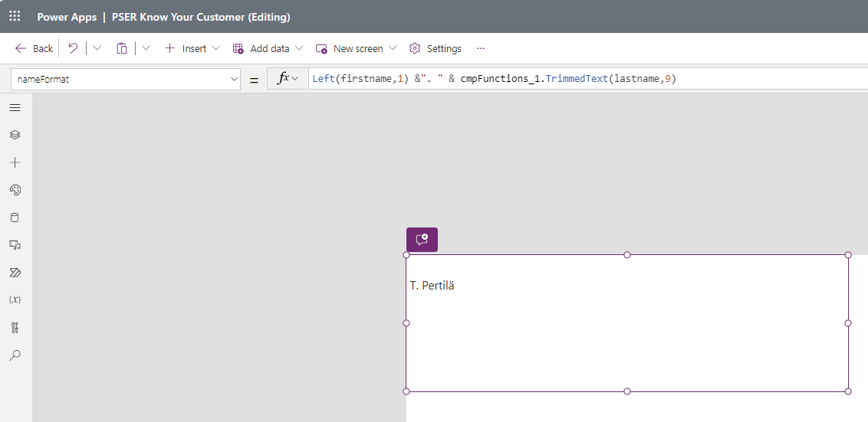This screenshot has height=422, width=868.
Task: Open the Insert menu
Action: [192, 48]
